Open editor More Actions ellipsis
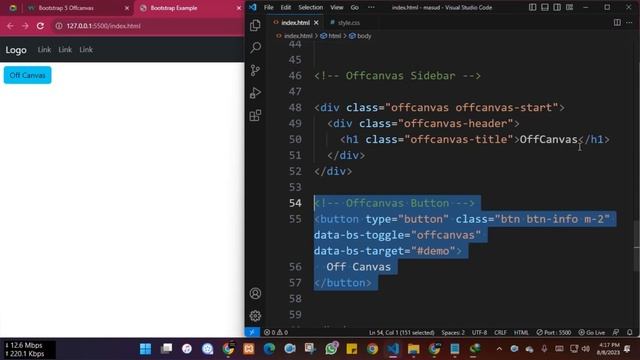This screenshot has height=360, width=640. 629,22
